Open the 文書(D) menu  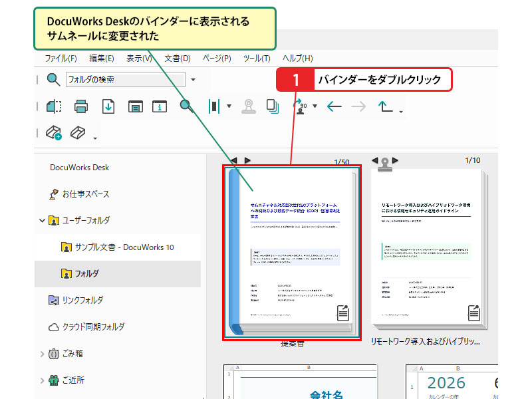(x=178, y=59)
